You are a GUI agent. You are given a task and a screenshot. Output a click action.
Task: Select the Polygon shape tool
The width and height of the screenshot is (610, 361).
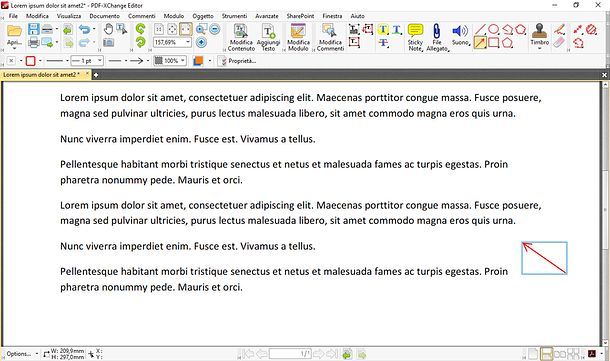tap(507, 42)
